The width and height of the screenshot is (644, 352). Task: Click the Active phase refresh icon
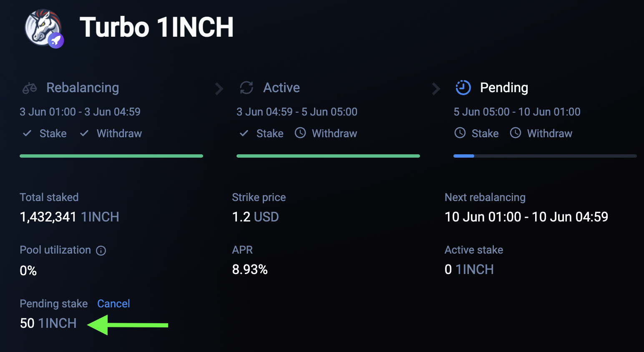pos(247,88)
